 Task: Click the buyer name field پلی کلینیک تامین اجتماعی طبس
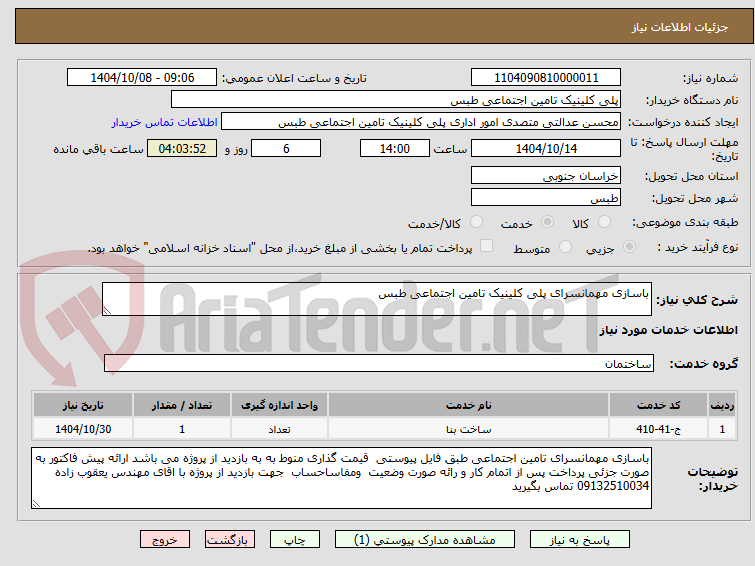(x=396, y=100)
